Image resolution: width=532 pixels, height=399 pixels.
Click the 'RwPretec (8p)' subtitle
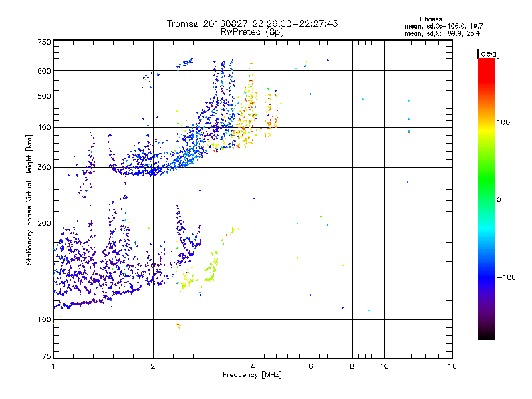252,32
